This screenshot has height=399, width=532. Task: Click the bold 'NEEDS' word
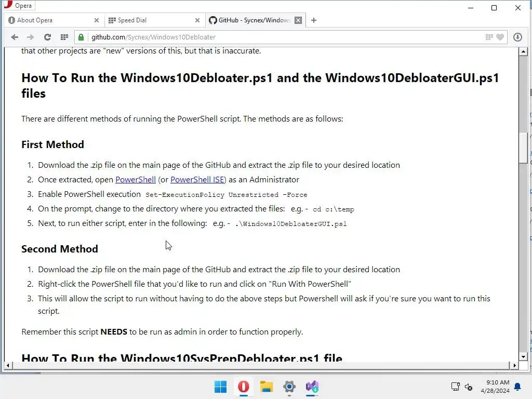coord(114,332)
